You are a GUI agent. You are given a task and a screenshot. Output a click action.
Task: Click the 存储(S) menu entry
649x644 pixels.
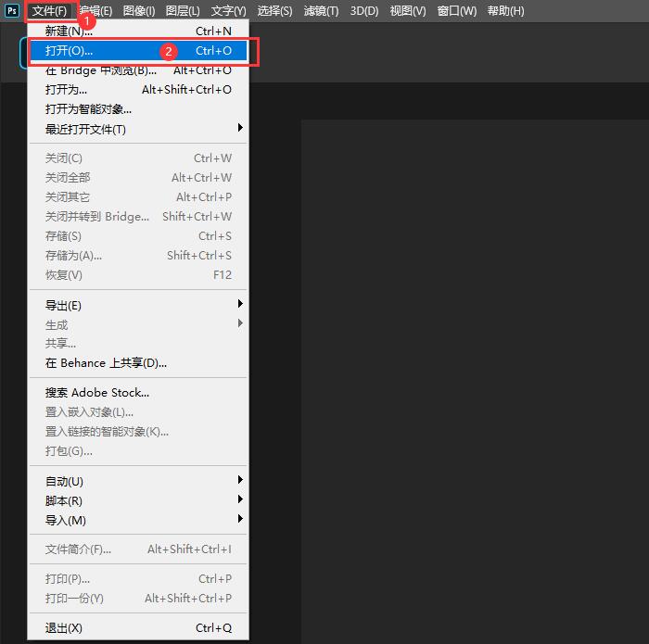(x=138, y=235)
